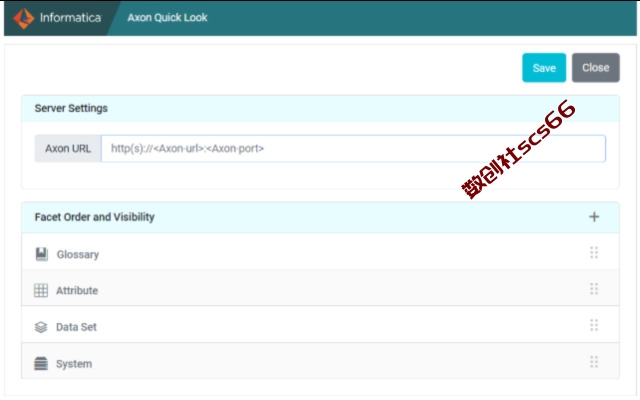The height and width of the screenshot is (400, 640).
Task: Grab the System row drag handle
Action: [x=594, y=362]
